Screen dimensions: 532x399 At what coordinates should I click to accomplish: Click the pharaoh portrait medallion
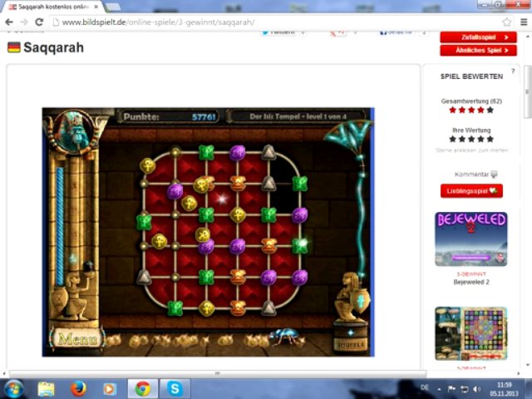pyautogui.click(x=76, y=129)
